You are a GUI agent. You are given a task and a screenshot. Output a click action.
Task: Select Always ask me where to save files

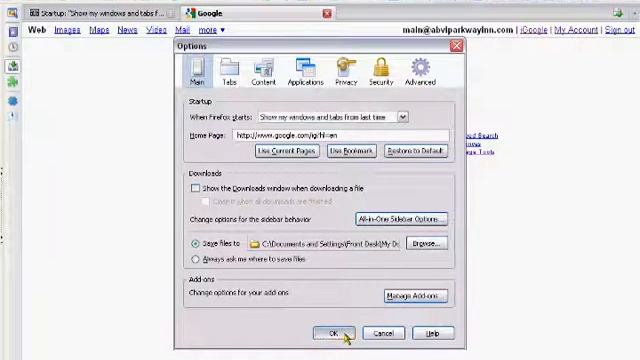[195, 259]
